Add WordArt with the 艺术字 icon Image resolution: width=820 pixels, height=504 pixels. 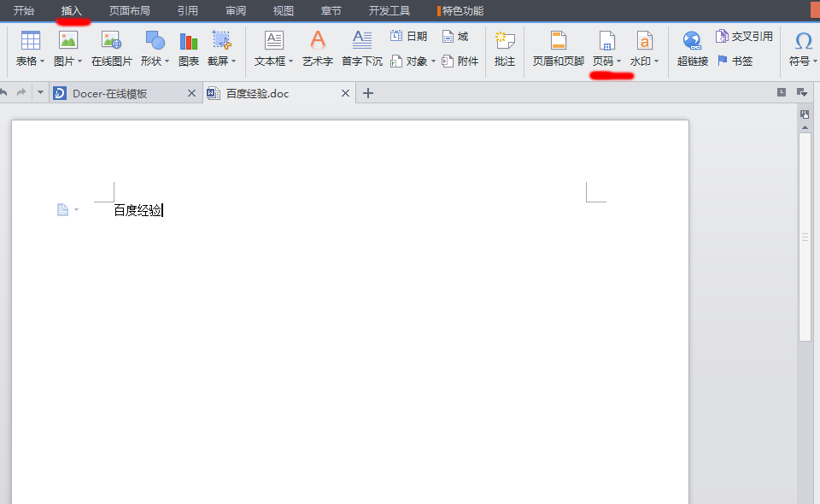[x=318, y=41]
